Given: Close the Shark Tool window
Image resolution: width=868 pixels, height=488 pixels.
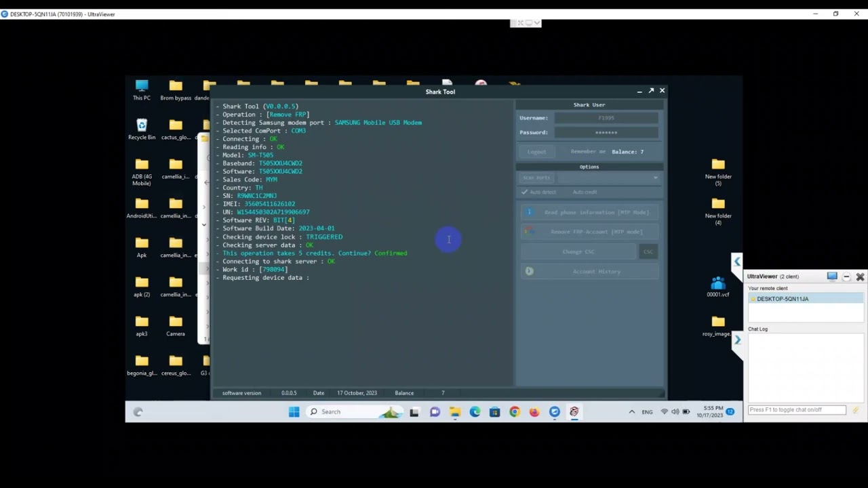Looking at the screenshot, I should click(x=663, y=90).
